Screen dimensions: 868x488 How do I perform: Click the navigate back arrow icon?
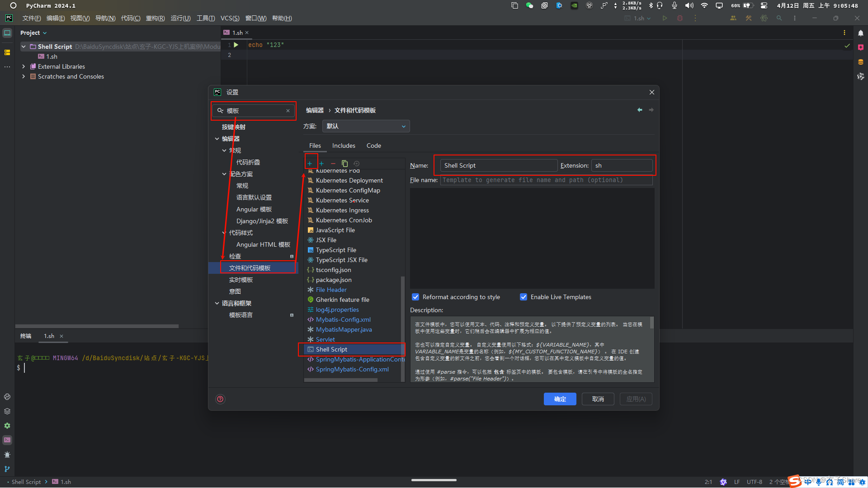pyautogui.click(x=640, y=110)
